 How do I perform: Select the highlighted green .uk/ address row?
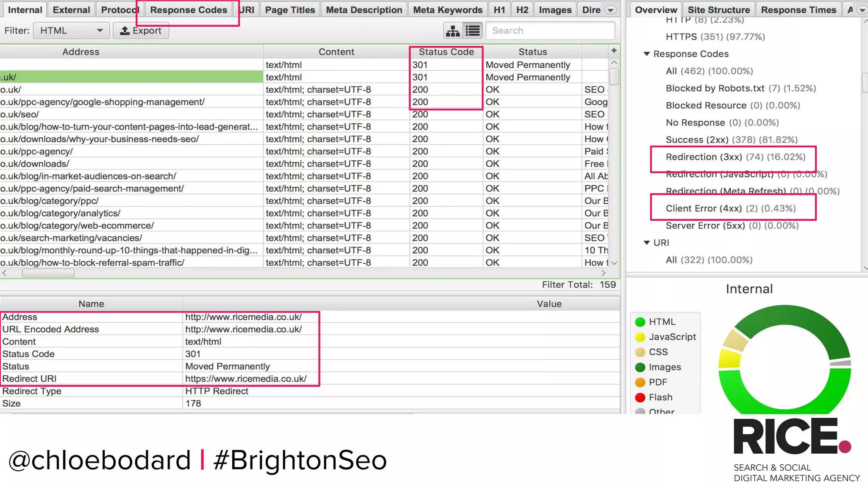131,77
